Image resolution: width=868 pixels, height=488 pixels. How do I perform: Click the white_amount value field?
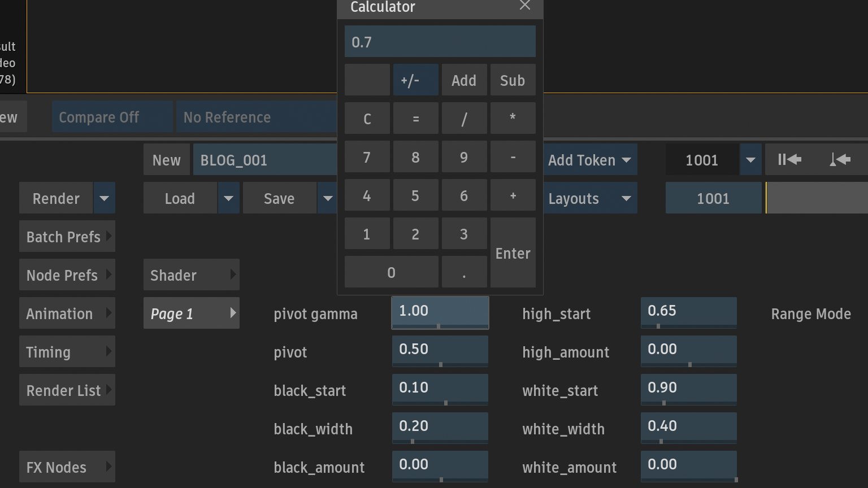(x=689, y=466)
